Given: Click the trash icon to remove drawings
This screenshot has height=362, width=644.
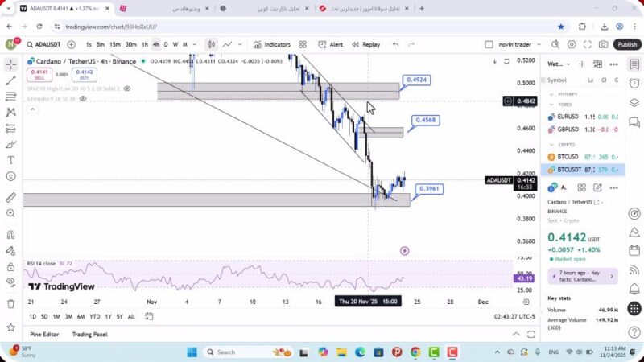Looking at the screenshot, I should 11,304.
